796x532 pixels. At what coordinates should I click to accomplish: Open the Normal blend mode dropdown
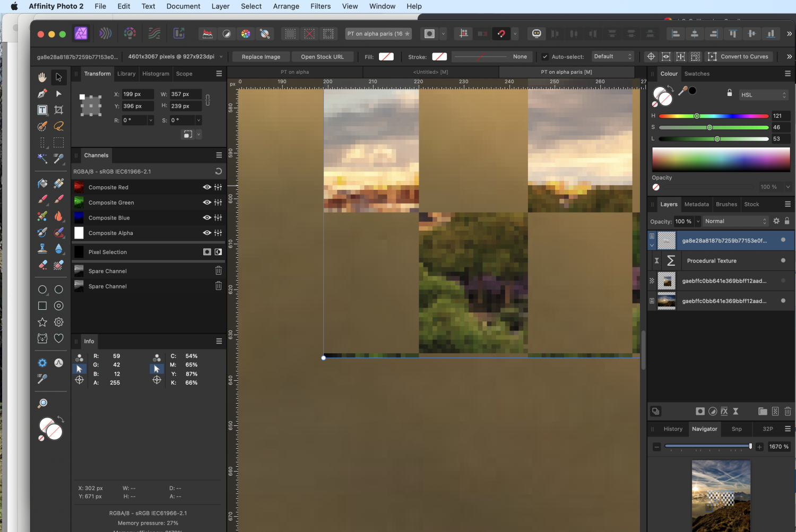735,221
